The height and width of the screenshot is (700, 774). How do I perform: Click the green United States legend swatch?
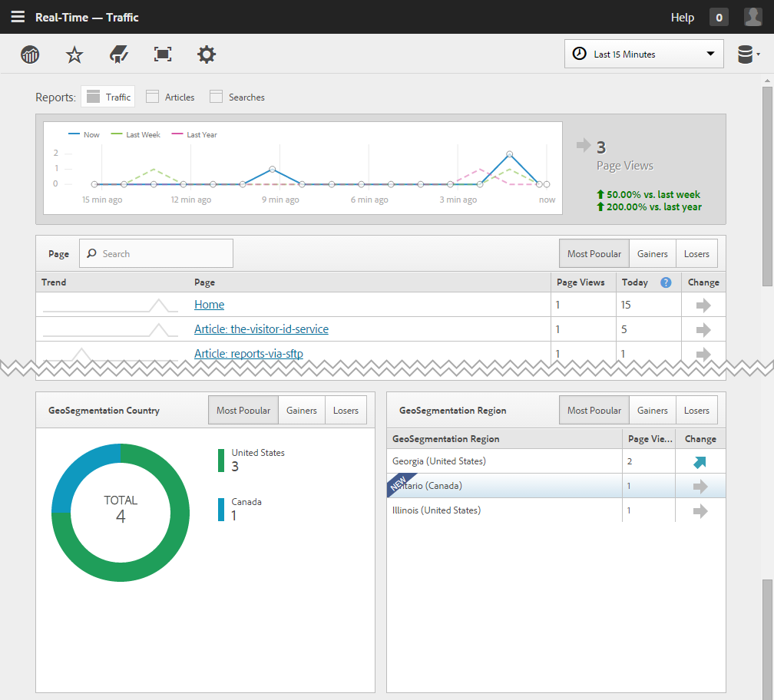coord(221,461)
